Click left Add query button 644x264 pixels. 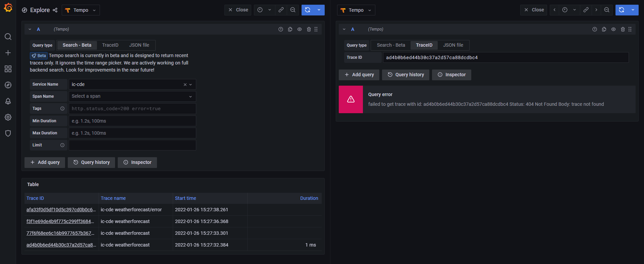(45, 162)
